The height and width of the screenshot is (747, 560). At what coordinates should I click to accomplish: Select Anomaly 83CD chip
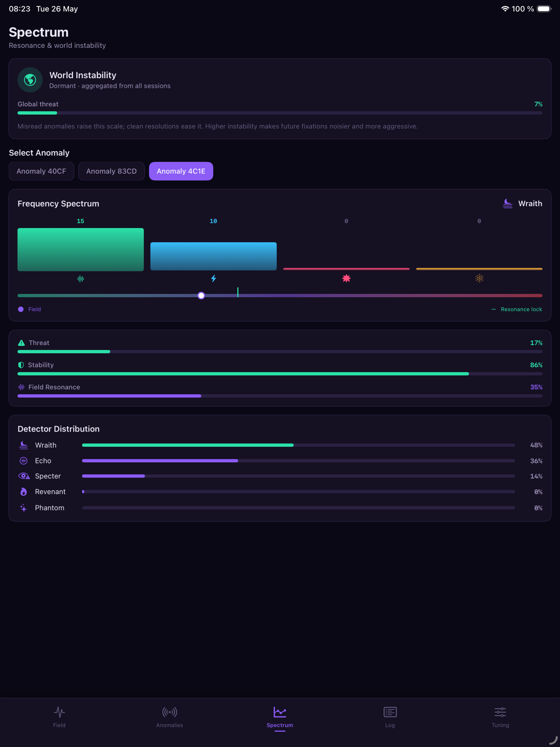pyautogui.click(x=112, y=171)
